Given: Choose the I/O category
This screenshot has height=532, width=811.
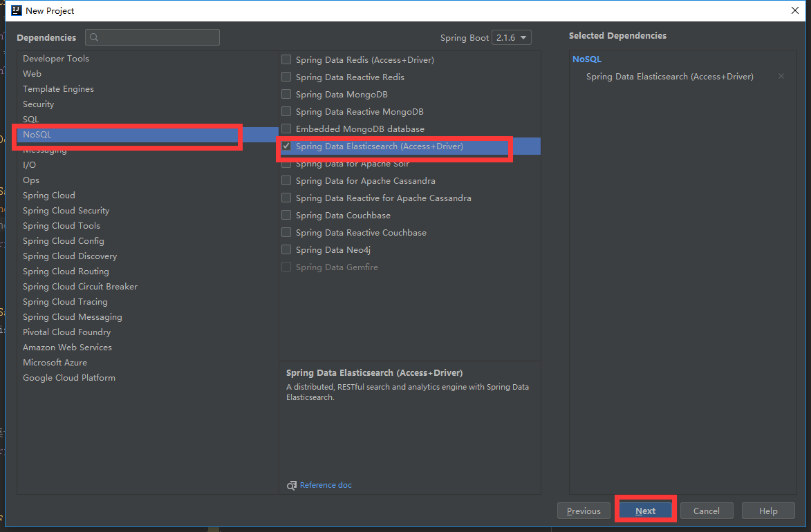Looking at the screenshot, I should pos(147,165).
